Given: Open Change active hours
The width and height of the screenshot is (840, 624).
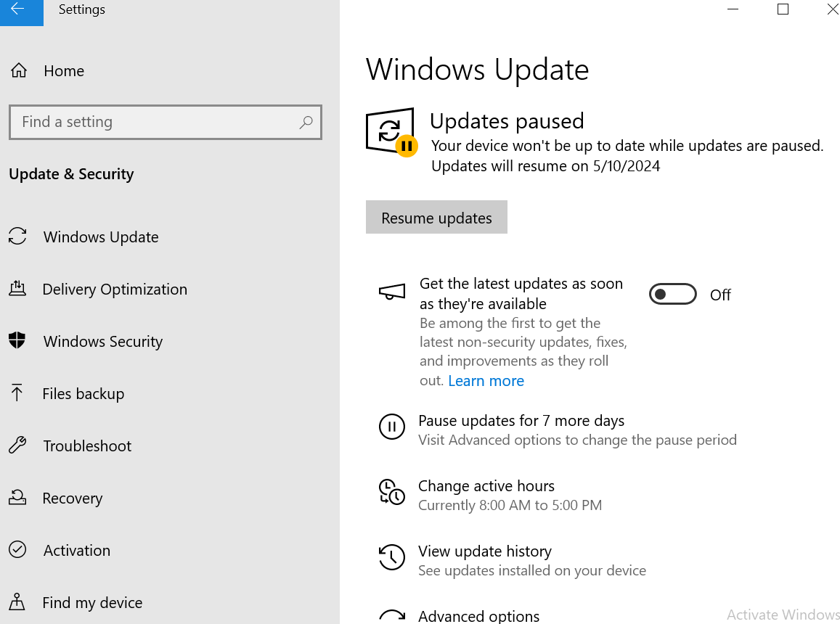Looking at the screenshot, I should coord(486,486).
